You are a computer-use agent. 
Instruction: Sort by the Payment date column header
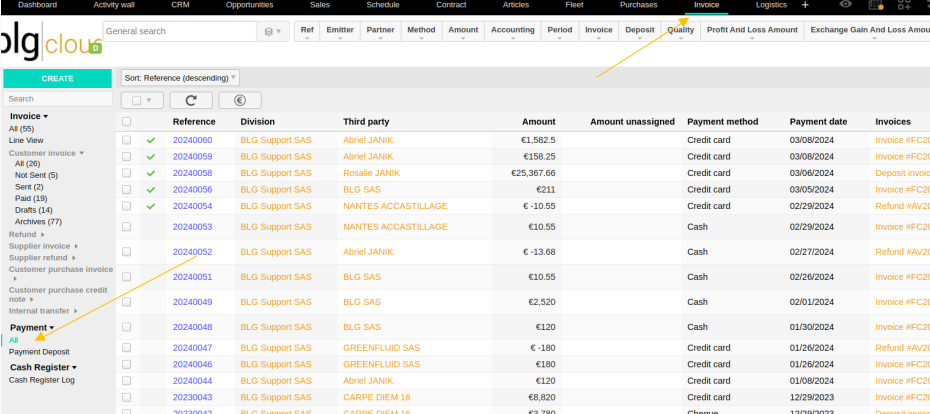coord(818,122)
